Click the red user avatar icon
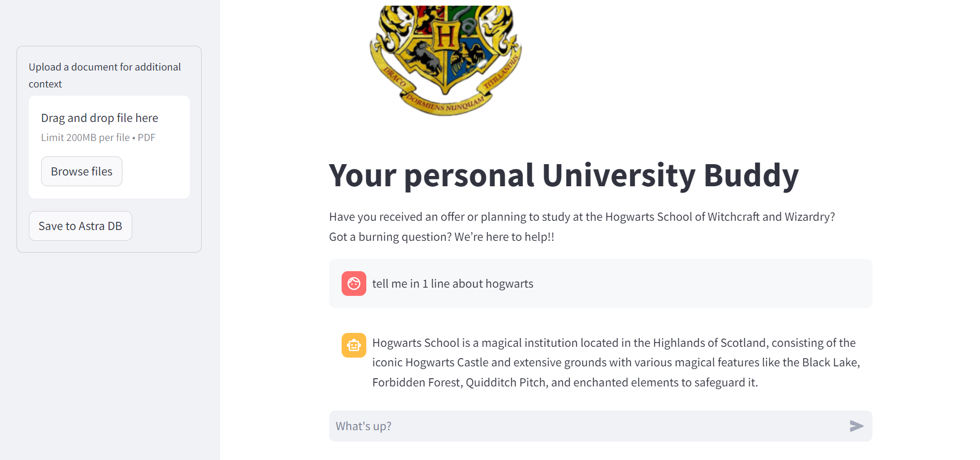The width and height of the screenshot is (980, 460). pyautogui.click(x=354, y=284)
